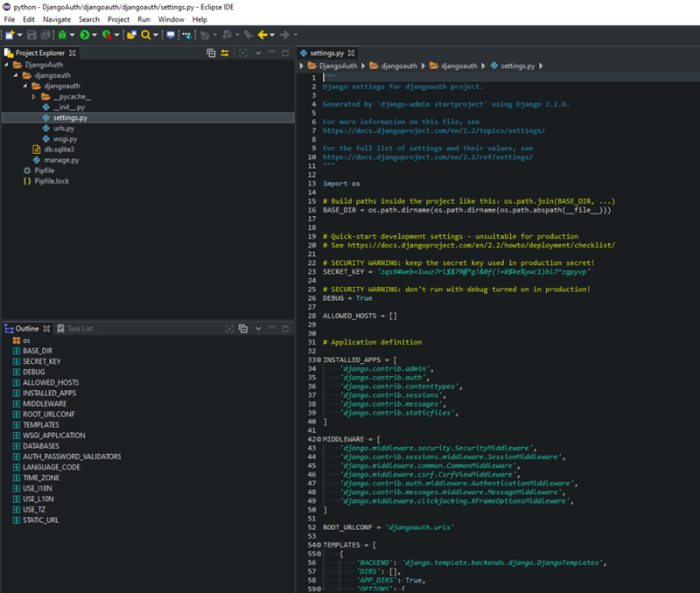Screen dimensions: 700x593
Task: Open the Open Type folder icon in toolbar
Action: point(130,35)
